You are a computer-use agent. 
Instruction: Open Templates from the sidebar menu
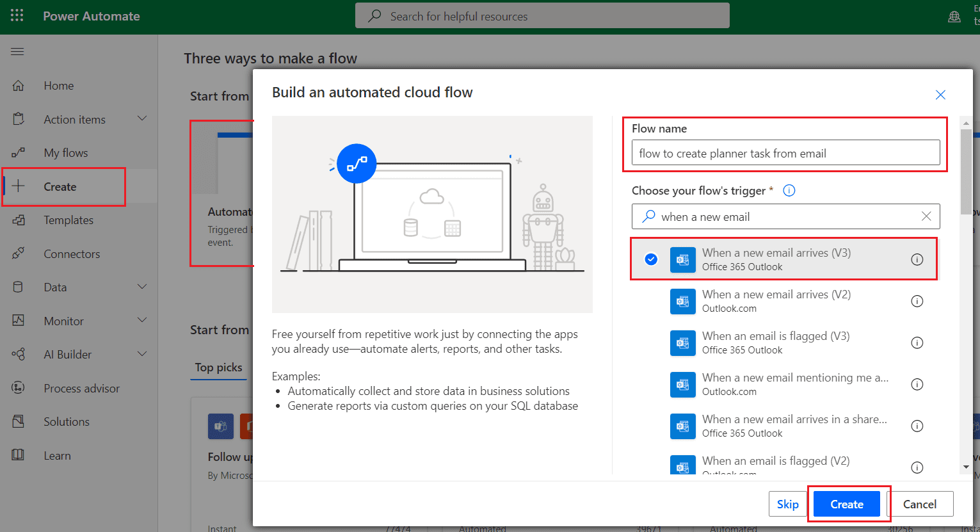click(x=69, y=220)
